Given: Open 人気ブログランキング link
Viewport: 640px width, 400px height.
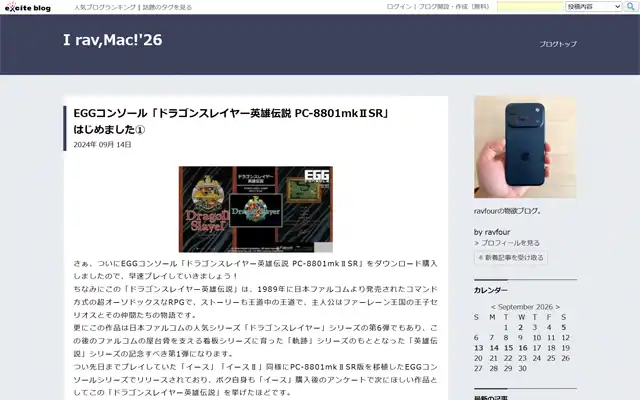Looking at the screenshot, I should (x=105, y=7).
